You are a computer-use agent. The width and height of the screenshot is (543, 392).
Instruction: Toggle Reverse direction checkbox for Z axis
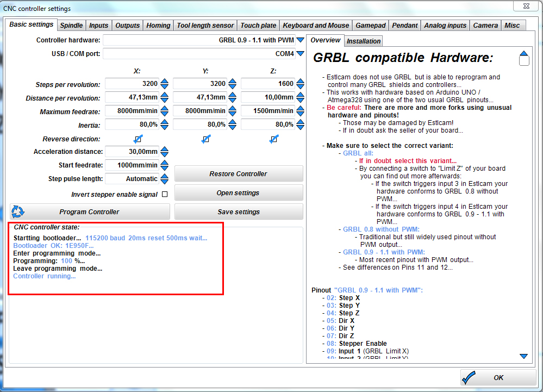point(274,139)
